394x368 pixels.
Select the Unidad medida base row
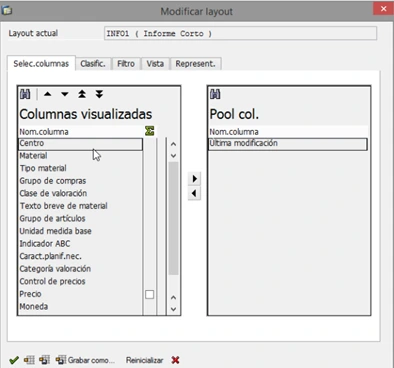[80, 231]
